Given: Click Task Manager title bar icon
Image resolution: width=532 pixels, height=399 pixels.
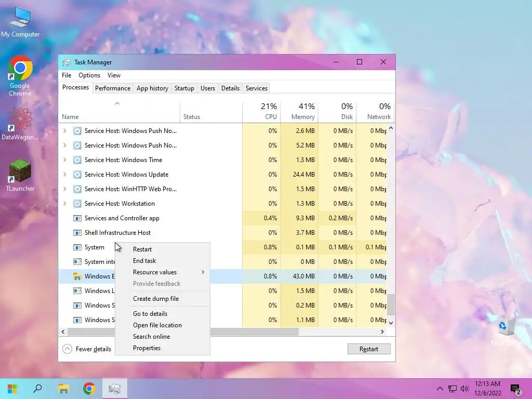Looking at the screenshot, I should click(x=66, y=62).
